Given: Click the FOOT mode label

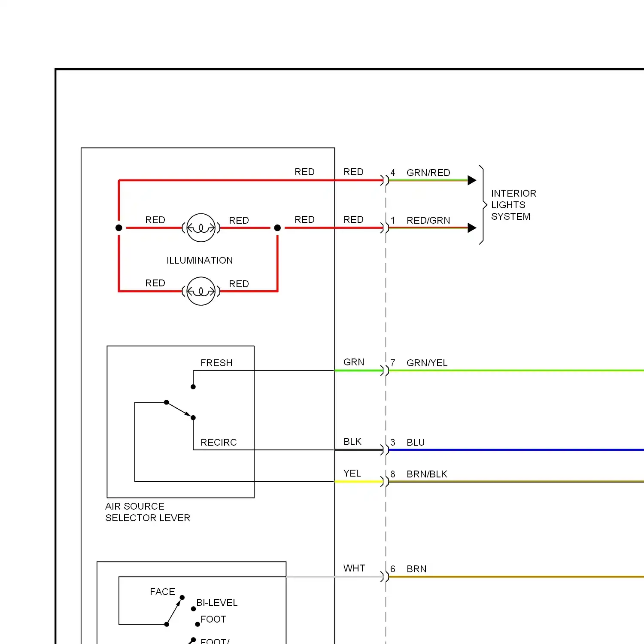Looking at the screenshot, I should (x=213, y=619).
